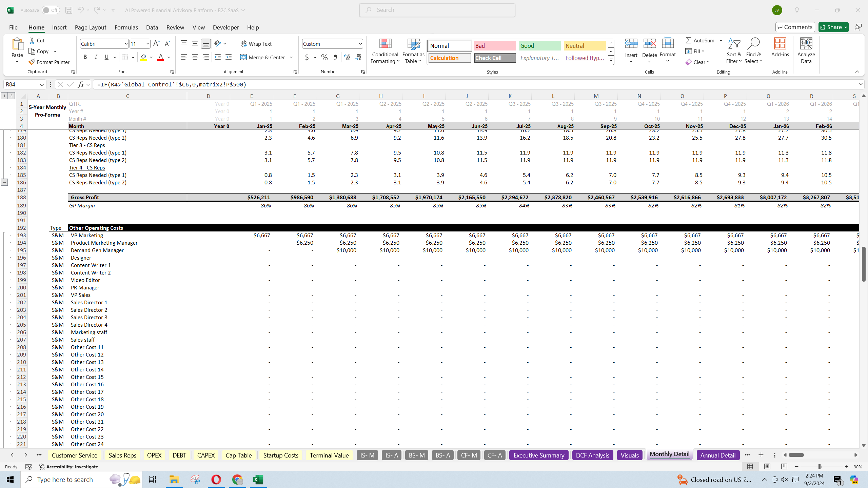Click the Comma Style icon
868x488 pixels.
click(335, 57)
